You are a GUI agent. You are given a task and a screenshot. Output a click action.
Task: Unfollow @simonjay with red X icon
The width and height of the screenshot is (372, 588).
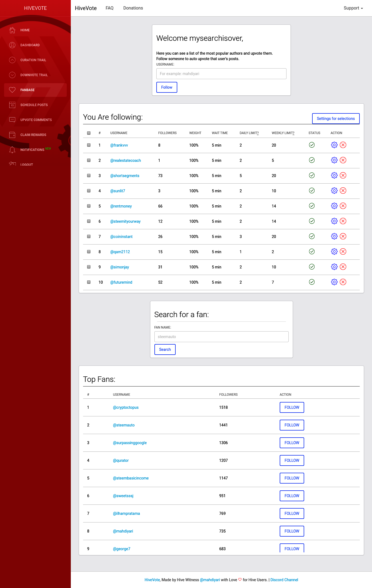click(343, 267)
